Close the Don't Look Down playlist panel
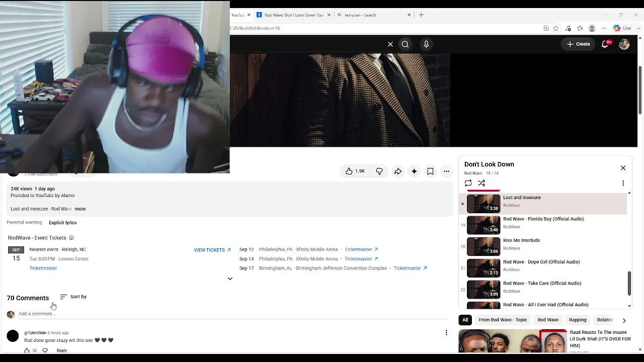This screenshot has width=644, height=362. 623,168
